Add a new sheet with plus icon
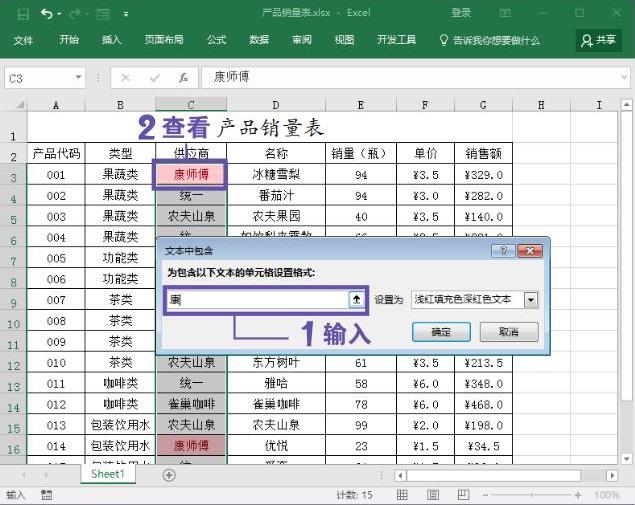This screenshot has width=635, height=505. click(169, 475)
